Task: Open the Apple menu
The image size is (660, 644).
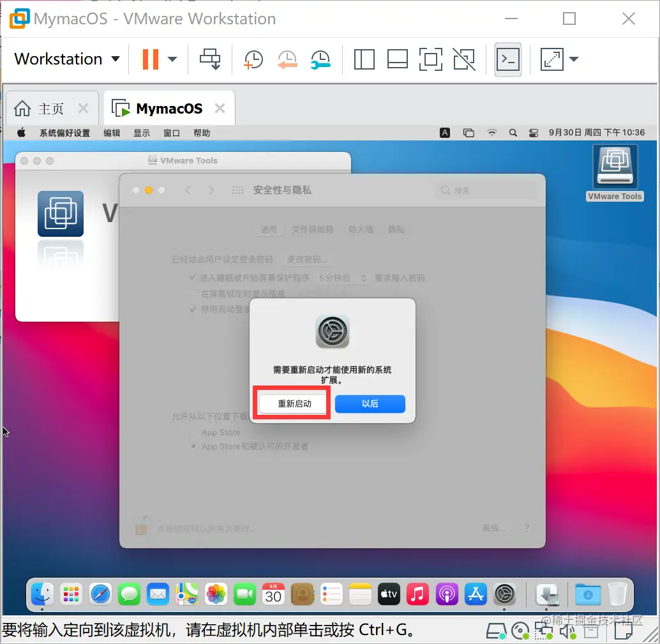Action: point(22,133)
